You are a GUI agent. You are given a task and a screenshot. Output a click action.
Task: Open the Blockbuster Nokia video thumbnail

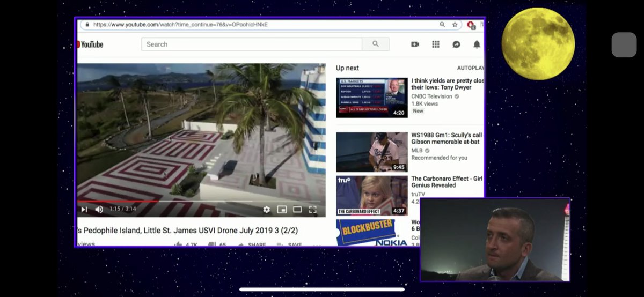coord(372,232)
